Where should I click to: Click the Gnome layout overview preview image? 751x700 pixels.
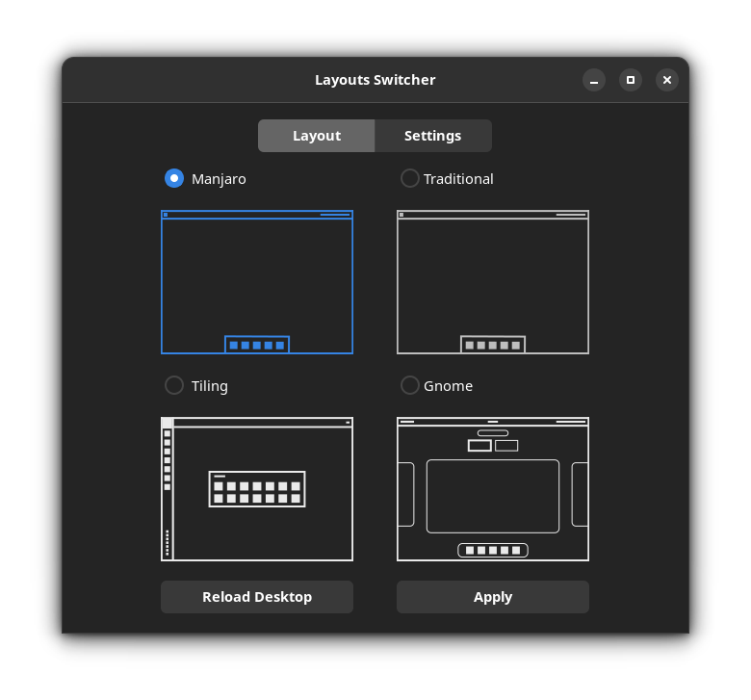tap(493, 489)
